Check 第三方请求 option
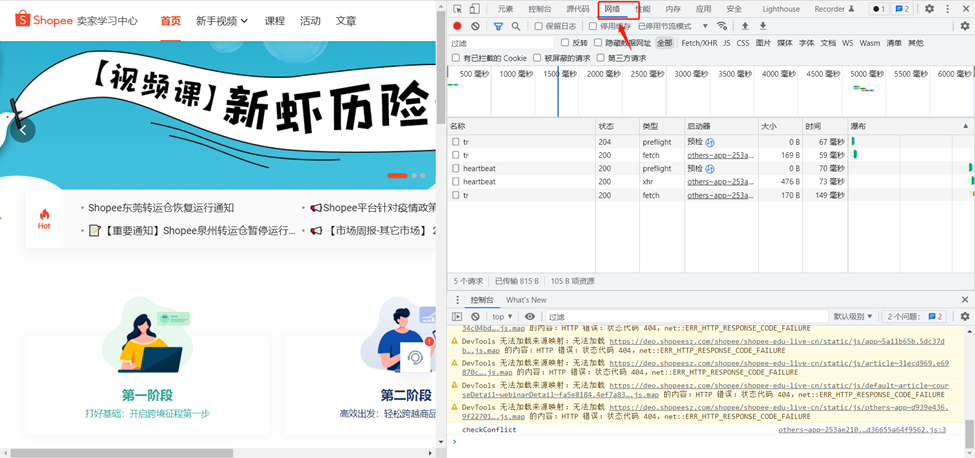Viewport: 975px width, 458px height. [600, 58]
